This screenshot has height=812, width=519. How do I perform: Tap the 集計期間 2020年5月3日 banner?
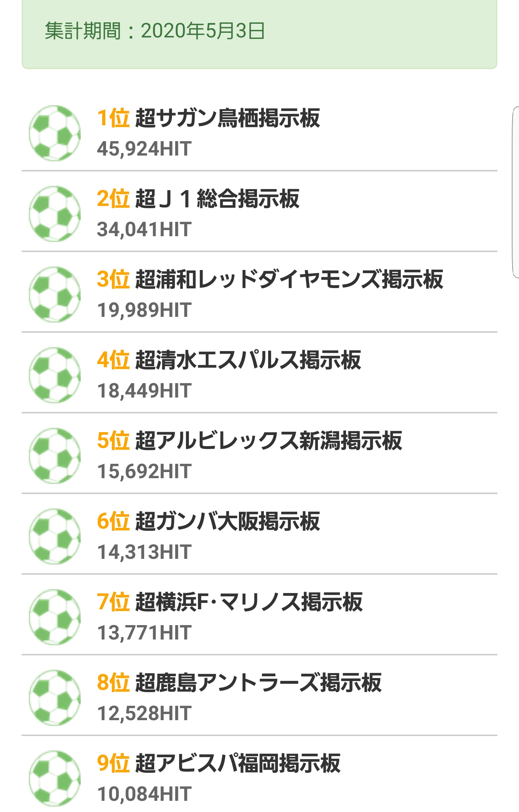(259, 34)
